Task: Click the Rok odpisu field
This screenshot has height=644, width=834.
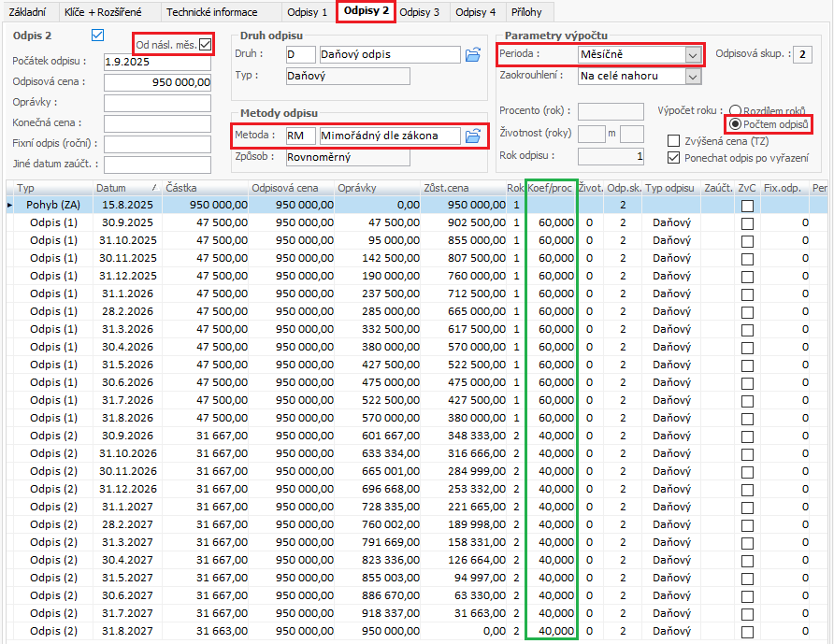Action: click(x=611, y=156)
